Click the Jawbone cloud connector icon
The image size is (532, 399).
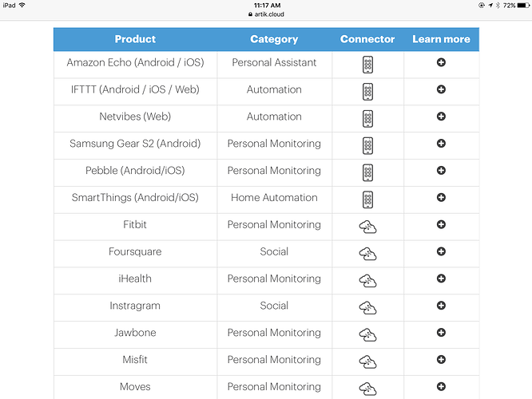click(367, 334)
